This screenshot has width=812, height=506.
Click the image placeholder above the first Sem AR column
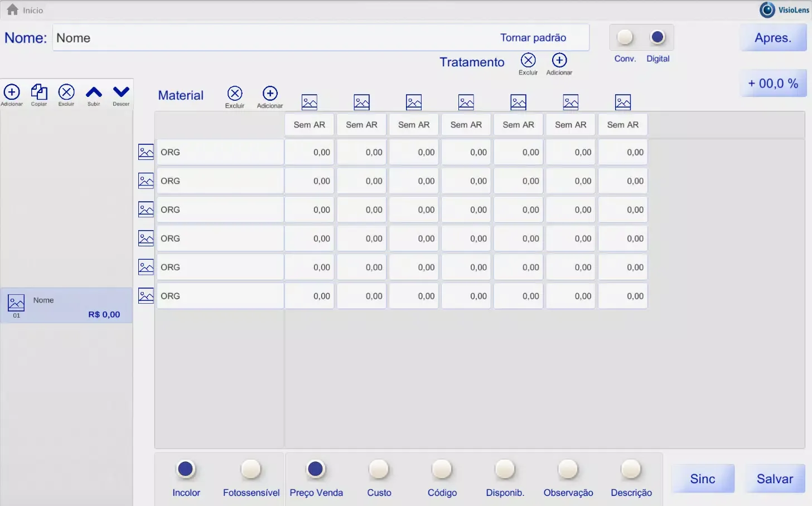tap(309, 102)
